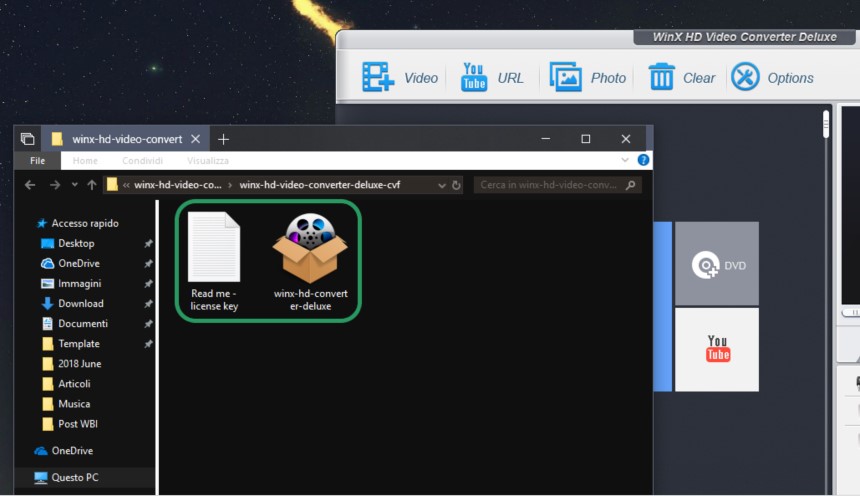Maximize the Explorer window
The image size is (860, 496).
click(586, 139)
